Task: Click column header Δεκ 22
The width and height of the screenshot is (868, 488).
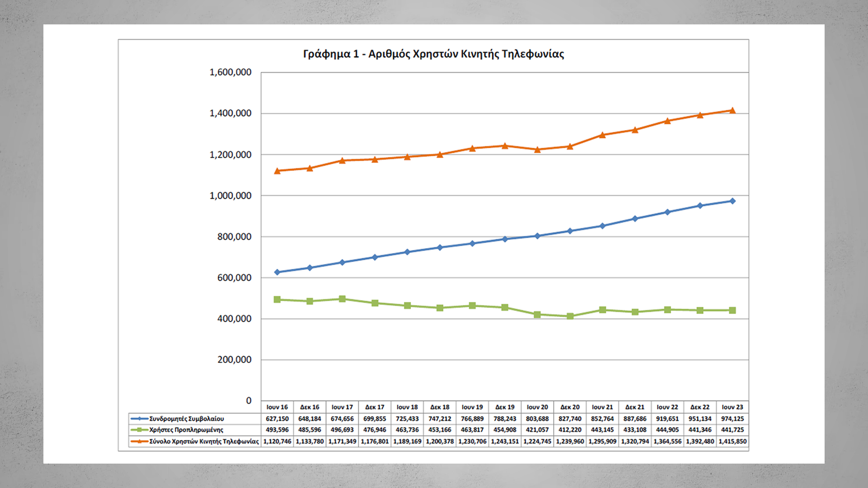Action: [700, 407]
